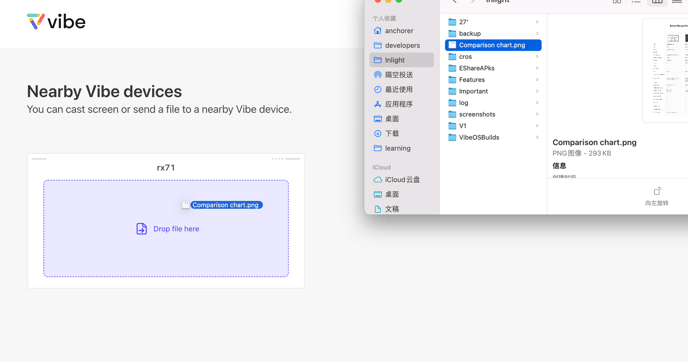Open 最近使用 (Recents) in Finder sidebar
The width and height of the screenshot is (688, 362).
pos(401,90)
